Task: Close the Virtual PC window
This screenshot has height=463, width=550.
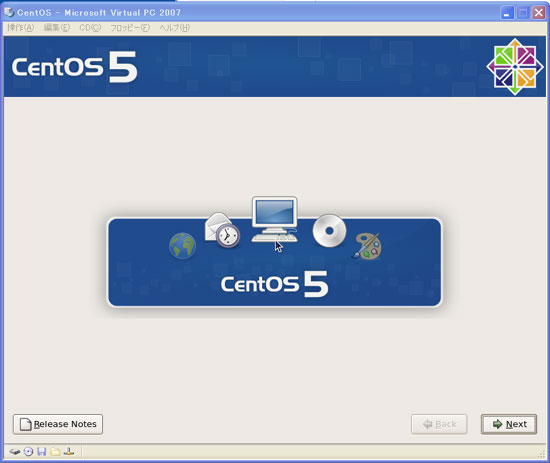Action: 538,13
